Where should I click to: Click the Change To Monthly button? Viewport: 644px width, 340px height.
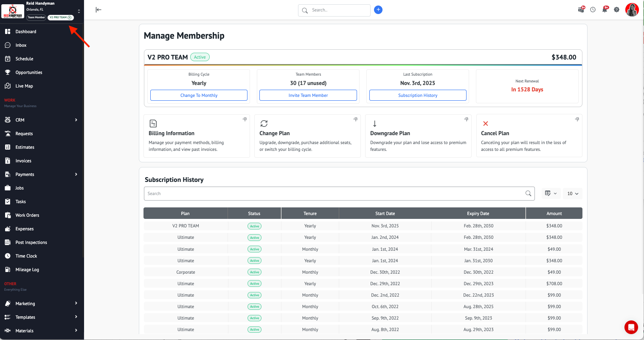coord(199,95)
